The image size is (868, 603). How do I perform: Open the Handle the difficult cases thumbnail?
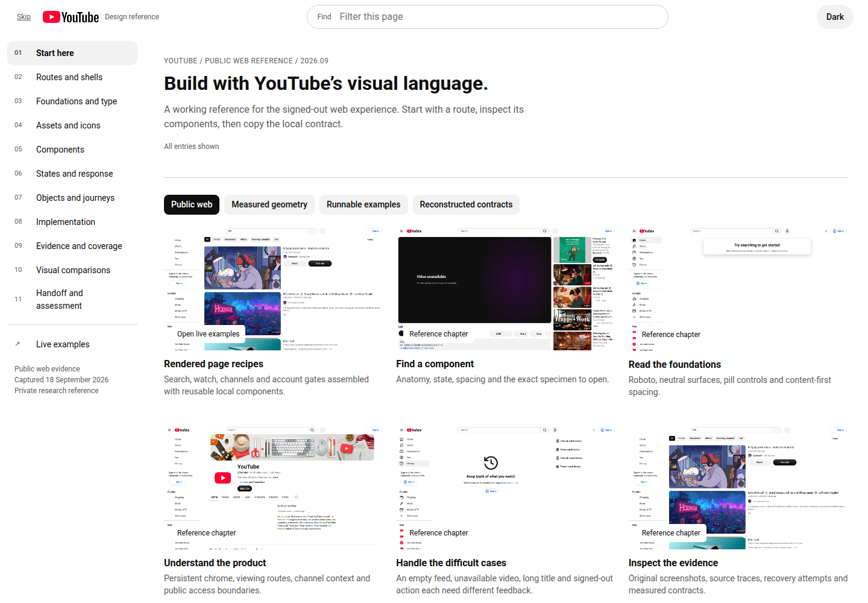coord(506,488)
